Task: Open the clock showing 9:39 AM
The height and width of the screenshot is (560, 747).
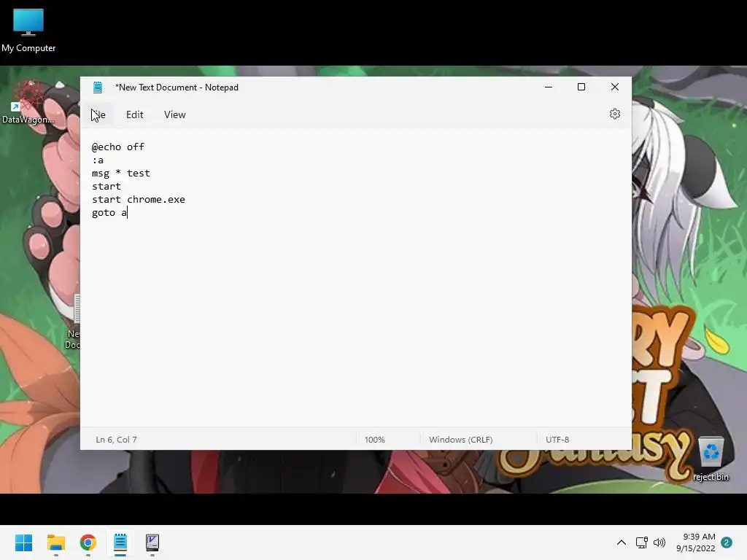Action: coord(695,542)
